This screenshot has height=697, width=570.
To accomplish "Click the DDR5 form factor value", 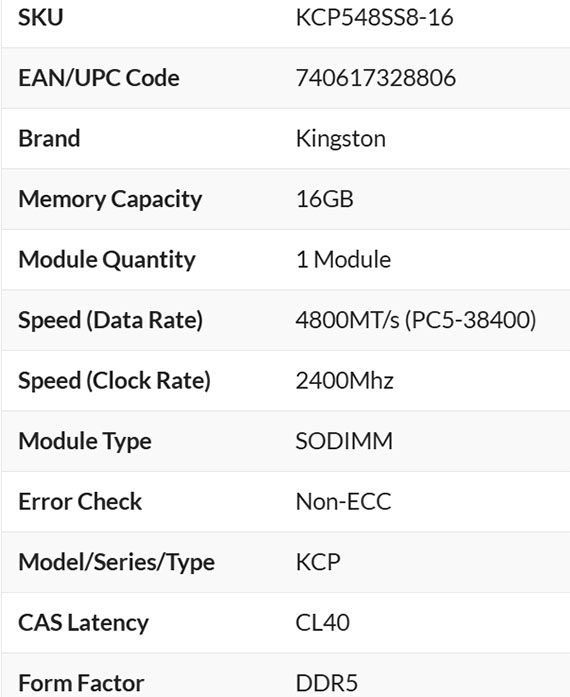I will click(x=326, y=683).
